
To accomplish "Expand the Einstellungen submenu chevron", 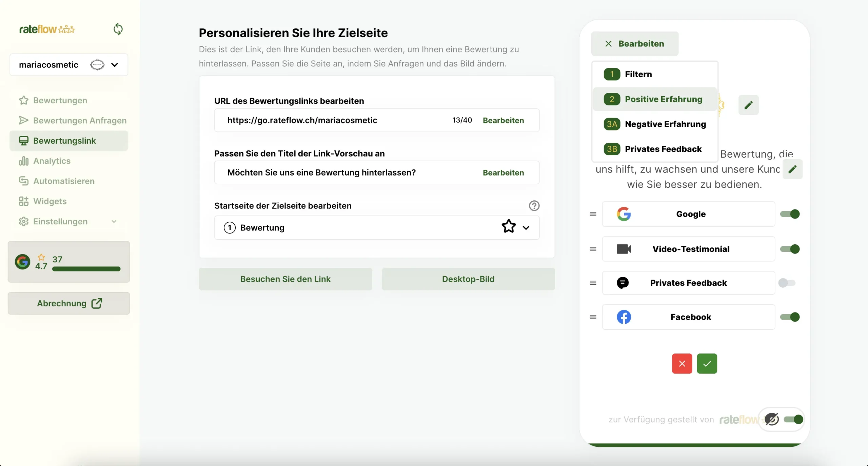I will pyautogui.click(x=114, y=222).
